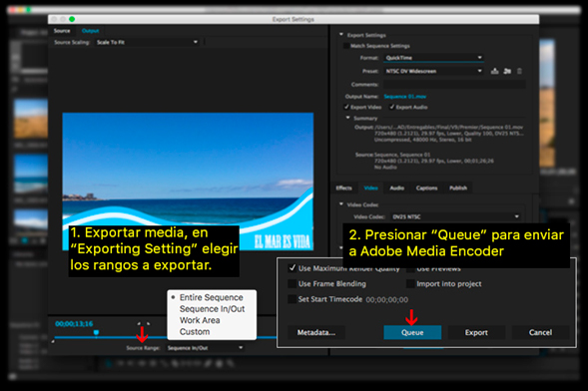Click the Set In Point triangle above timeline
The height and width of the screenshot is (391, 588).
[139, 323]
